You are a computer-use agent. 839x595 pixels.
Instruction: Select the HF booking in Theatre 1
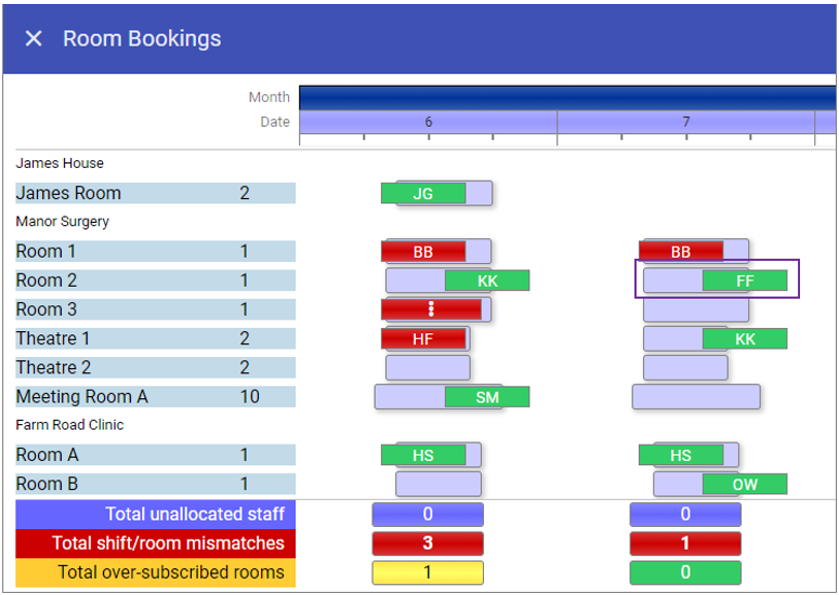pos(423,339)
